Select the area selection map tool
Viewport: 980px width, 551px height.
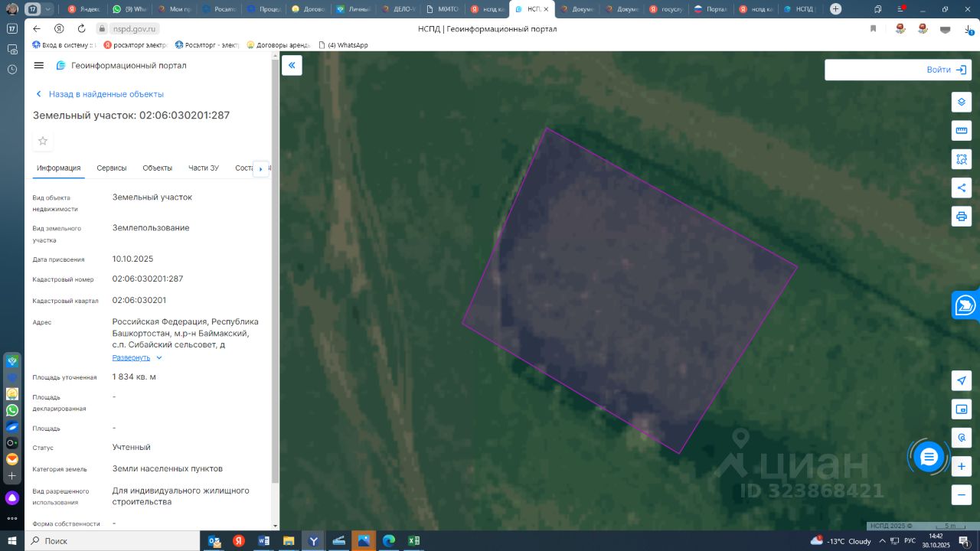click(x=962, y=159)
